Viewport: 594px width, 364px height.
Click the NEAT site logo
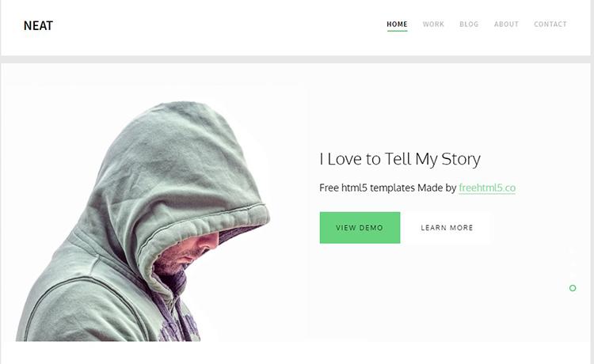click(x=38, y=26)
